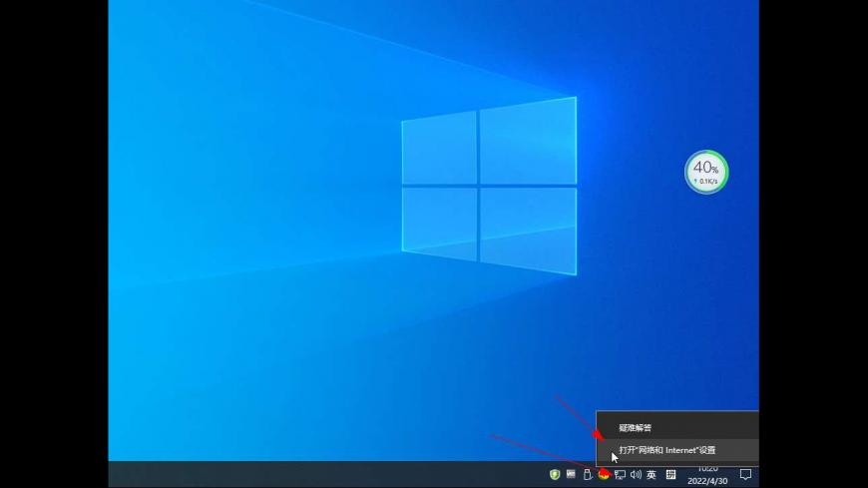Image resolution: width=868 pixels, height=488 pixels.
Task: Open the volume speaker icon
Action: click(636, 475)
